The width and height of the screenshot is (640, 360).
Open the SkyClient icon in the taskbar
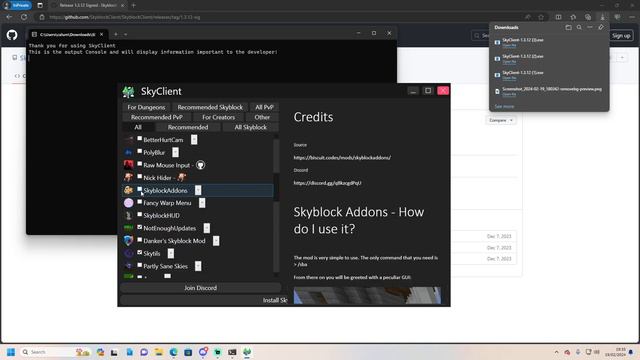click(247, 352)
